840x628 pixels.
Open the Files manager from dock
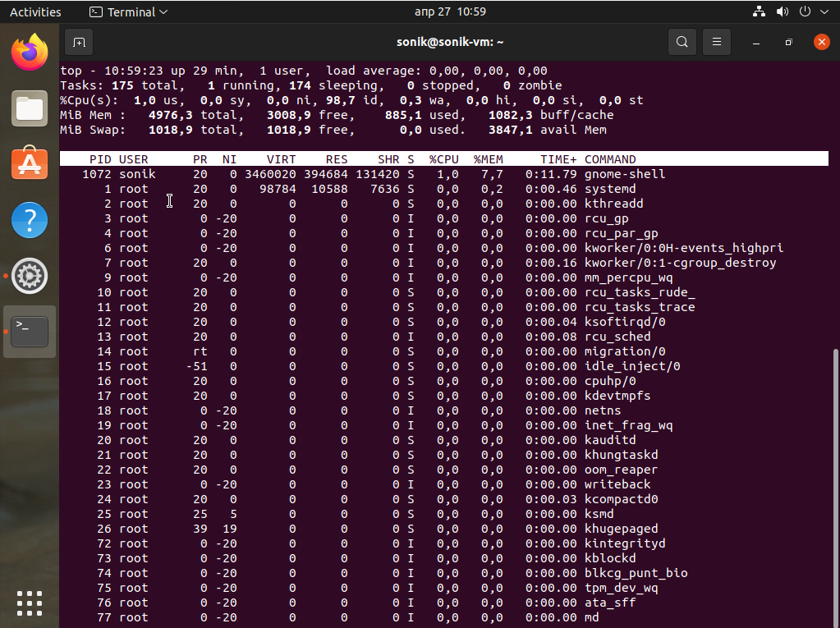coord(30,108)
